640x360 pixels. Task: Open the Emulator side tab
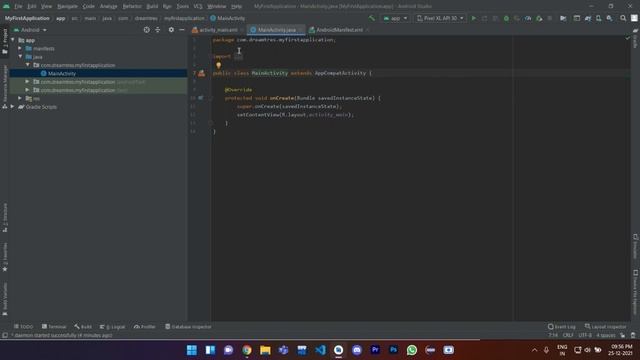point(635,246)
